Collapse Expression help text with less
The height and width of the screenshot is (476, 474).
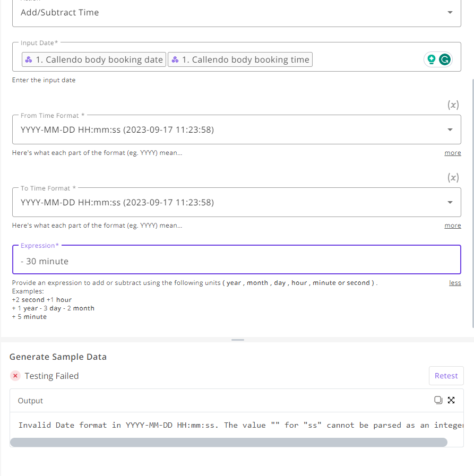point(455,283)
